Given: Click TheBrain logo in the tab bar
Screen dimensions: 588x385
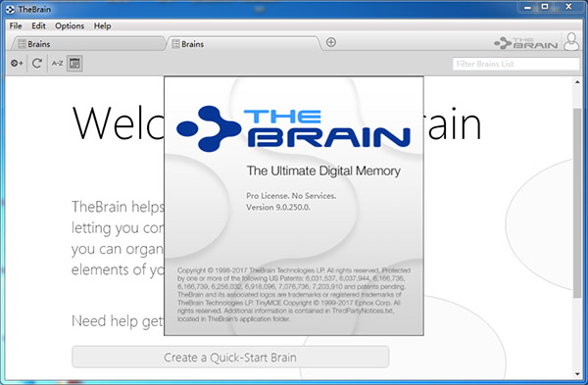Looking at the screenshot, I should [525, 43].
